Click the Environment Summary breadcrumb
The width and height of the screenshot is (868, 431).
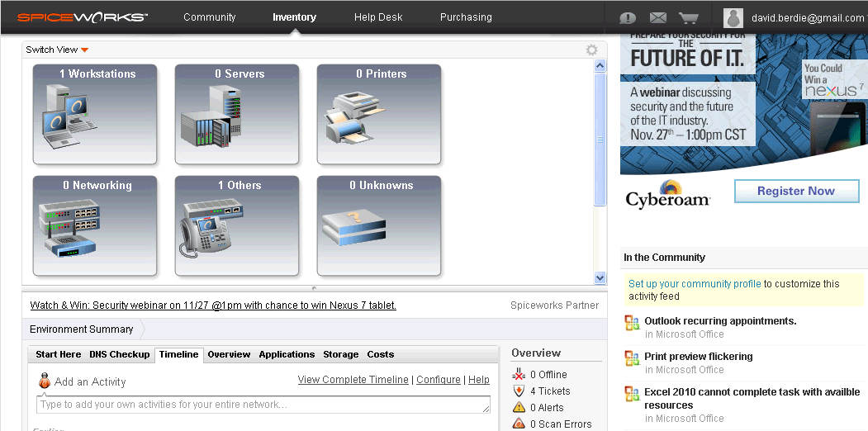point(82,329)
